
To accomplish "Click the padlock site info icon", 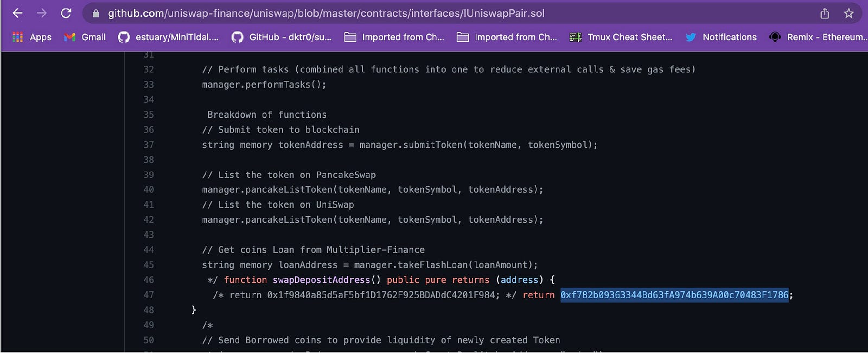I will [96, 14].
